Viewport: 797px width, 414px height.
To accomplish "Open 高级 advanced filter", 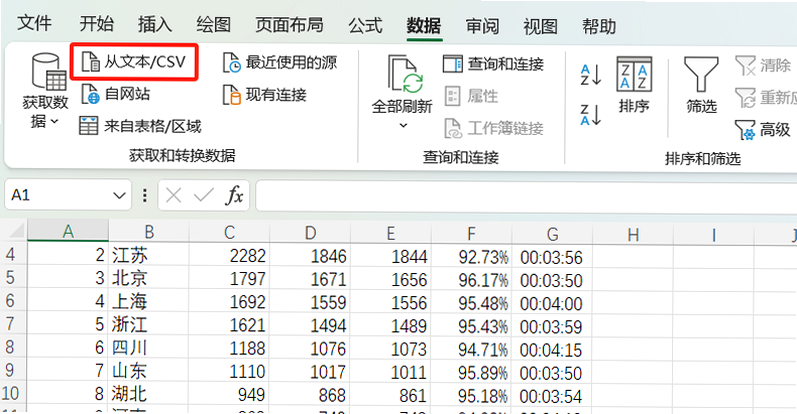I will click(x=763, y=130).
